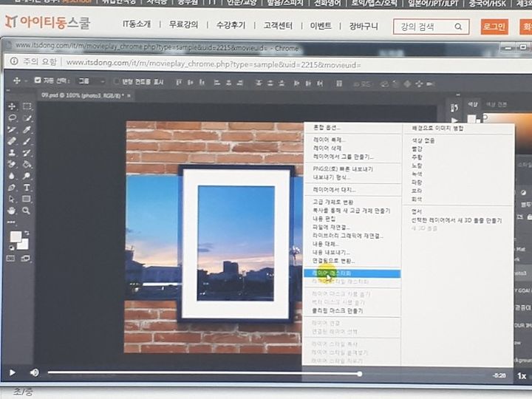Viewport: 532px width, 399px height.
Task: Select the Path Selection arrow tool
Action: (x=12, y=199)
